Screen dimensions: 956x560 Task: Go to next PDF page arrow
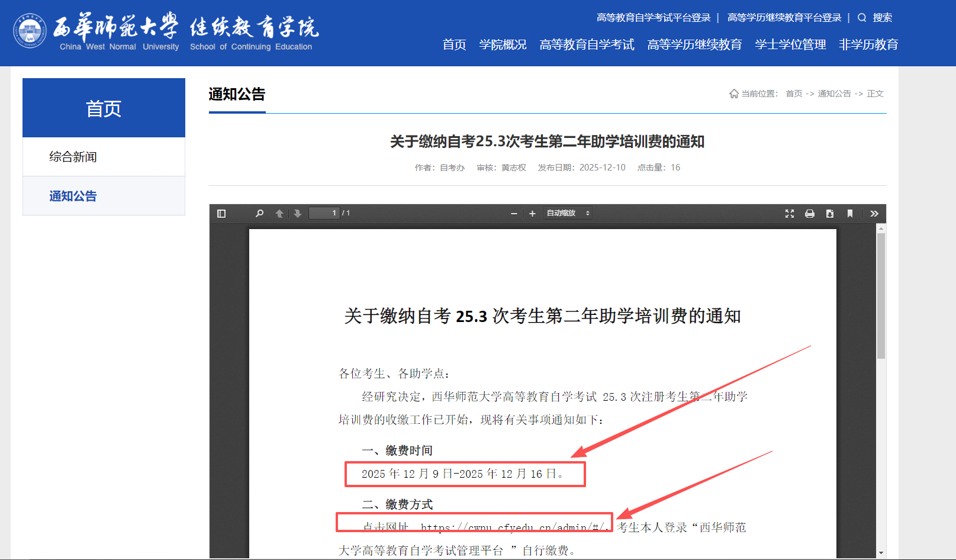pyautogui.click(x=298, y=214)
